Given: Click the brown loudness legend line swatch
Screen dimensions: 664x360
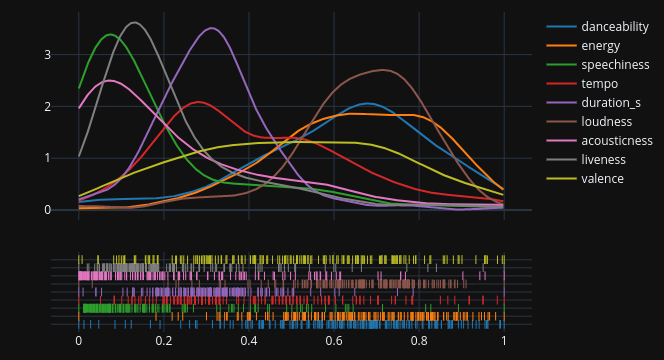Looking at the screenshot, I should click(562, 122).
